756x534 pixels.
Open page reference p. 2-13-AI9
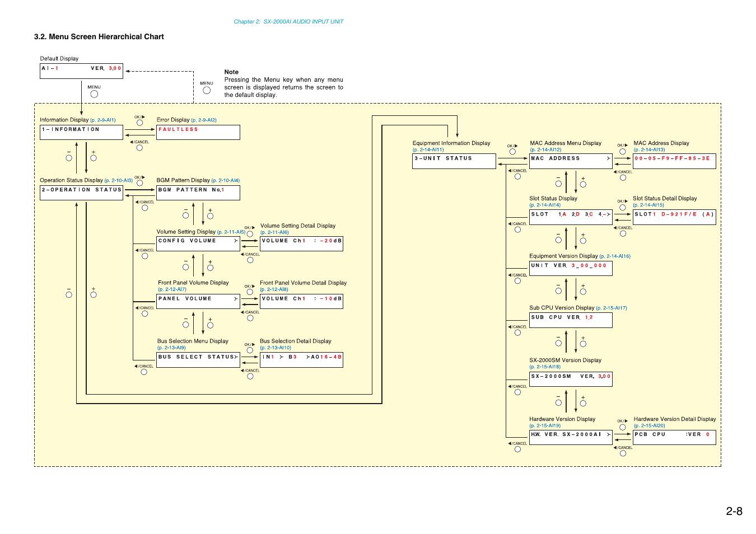click(x=171, y=348)
